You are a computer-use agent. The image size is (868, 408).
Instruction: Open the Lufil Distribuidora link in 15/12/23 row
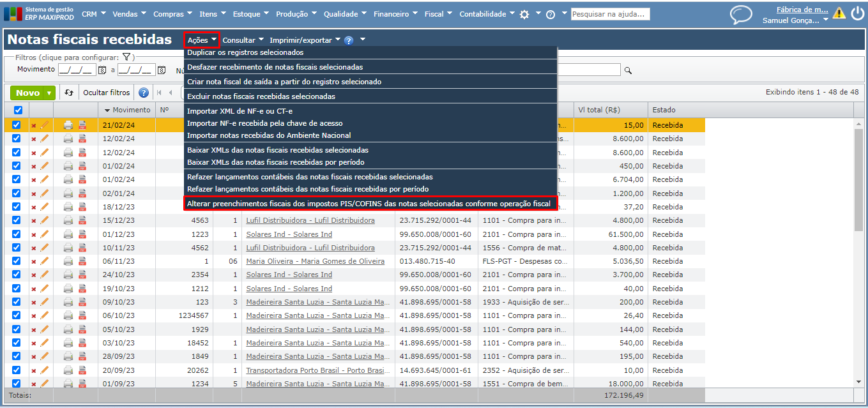(310, 220)
